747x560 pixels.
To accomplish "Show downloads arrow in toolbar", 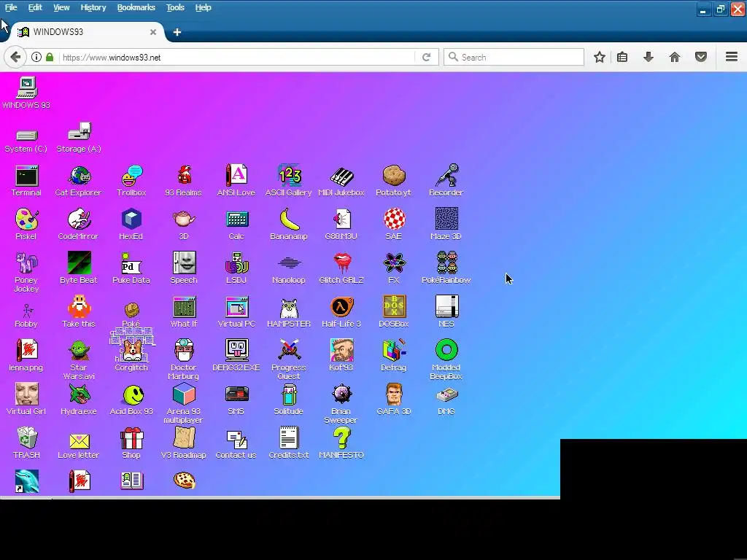I will click(649, 57).
